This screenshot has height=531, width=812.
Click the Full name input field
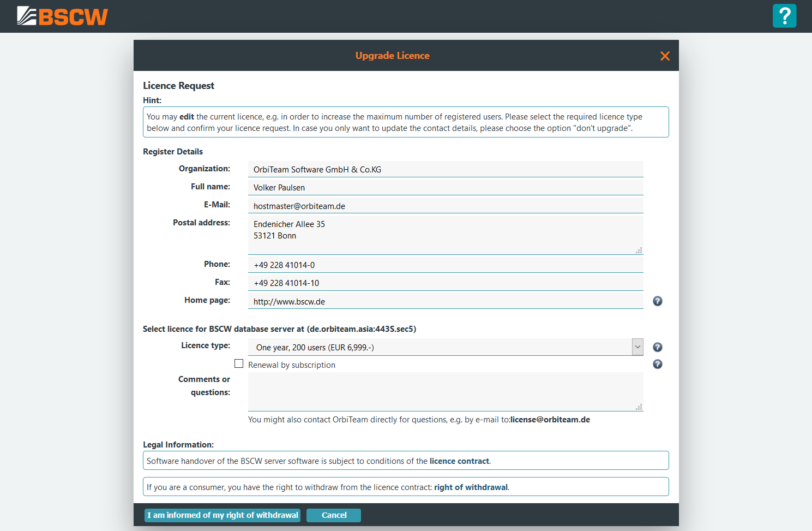coord(446,187)
